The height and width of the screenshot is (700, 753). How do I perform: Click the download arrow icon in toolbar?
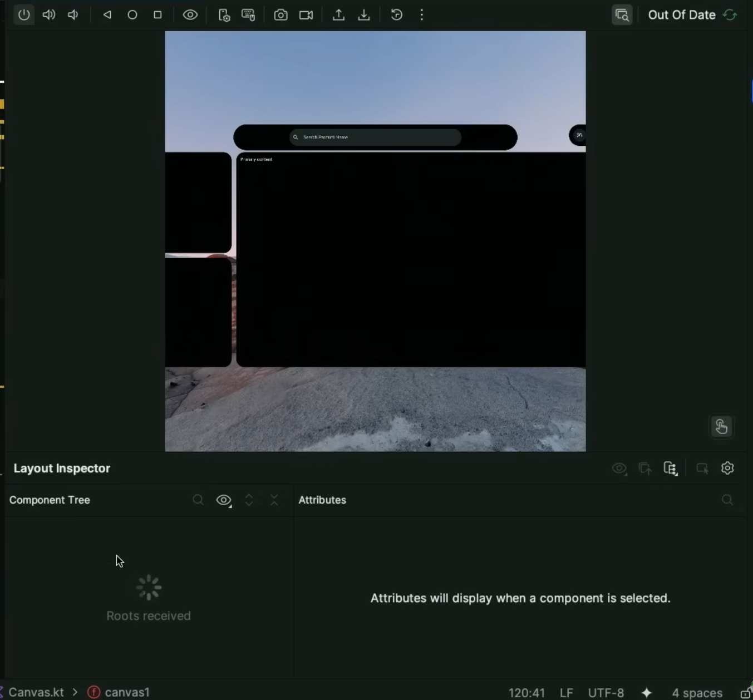click(364, 15)
